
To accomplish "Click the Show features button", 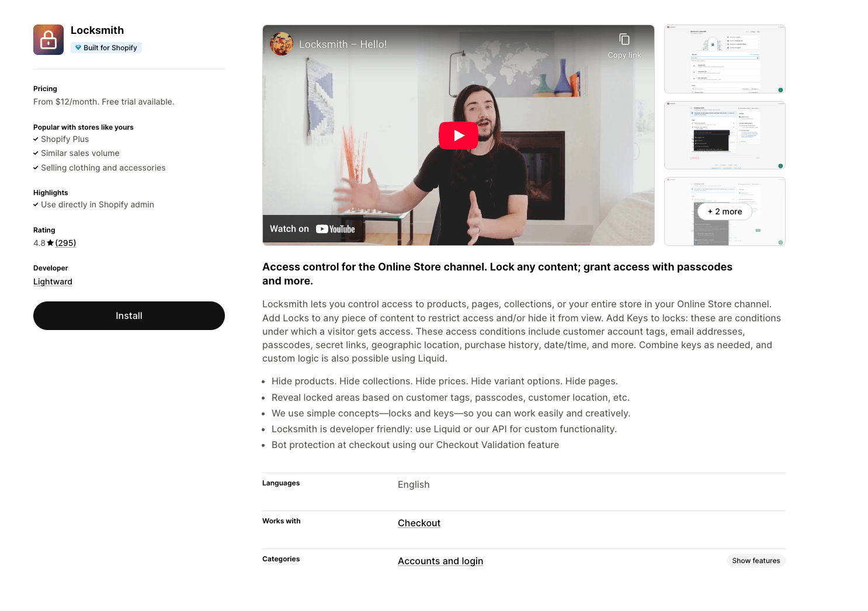I will tap(756, 561).
